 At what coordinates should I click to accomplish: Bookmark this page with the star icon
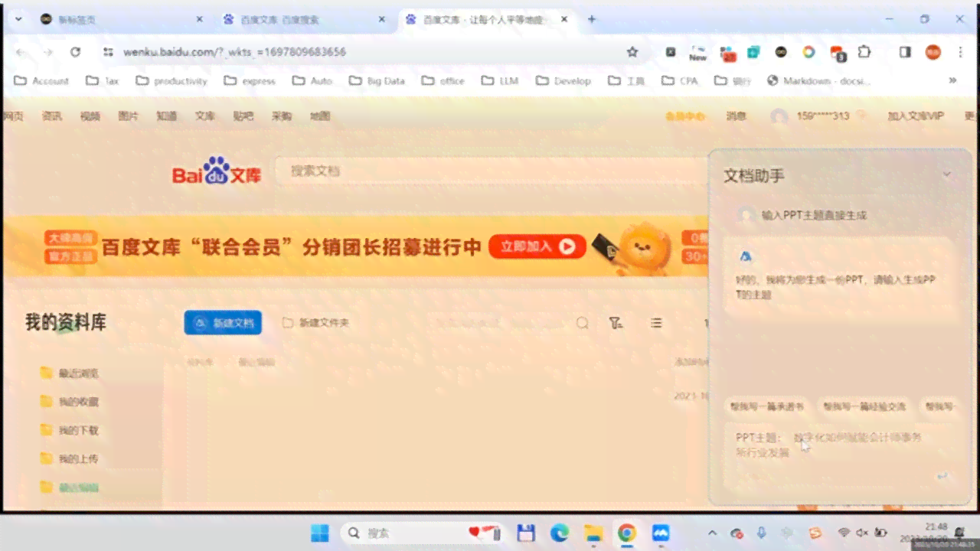coord(632,52)
